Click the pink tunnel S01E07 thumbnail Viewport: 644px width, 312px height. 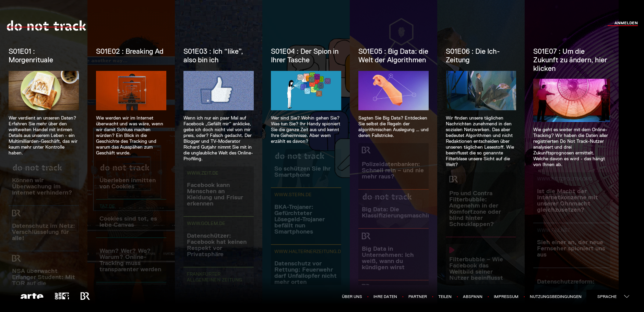tap(572, 100)
